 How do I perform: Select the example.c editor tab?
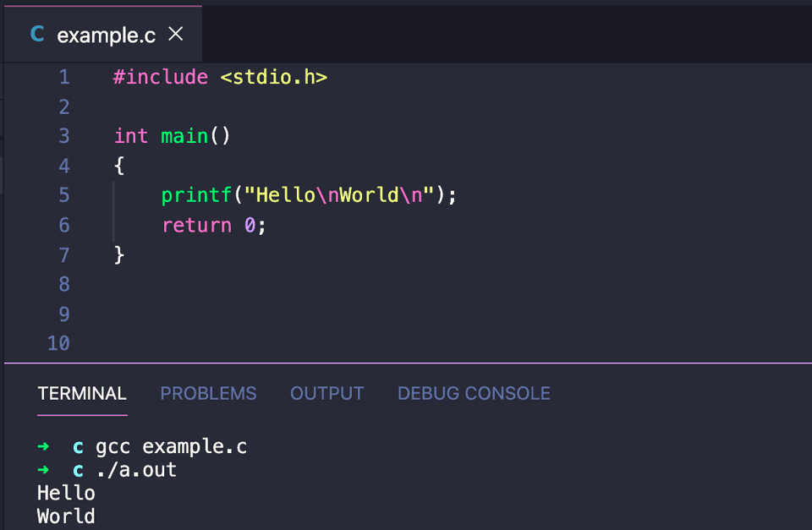coord(105,35)
